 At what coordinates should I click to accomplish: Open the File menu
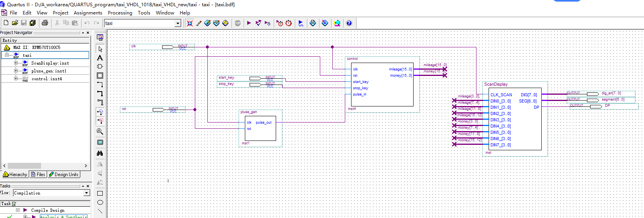(x=13, y=13)
